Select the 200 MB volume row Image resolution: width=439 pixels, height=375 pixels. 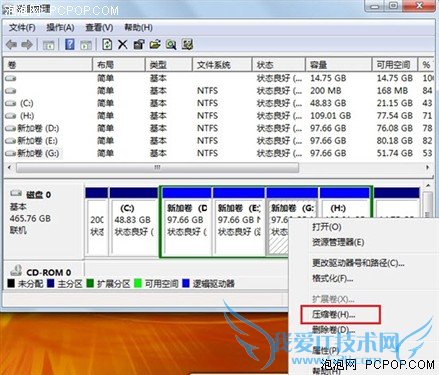pos(219,91)
